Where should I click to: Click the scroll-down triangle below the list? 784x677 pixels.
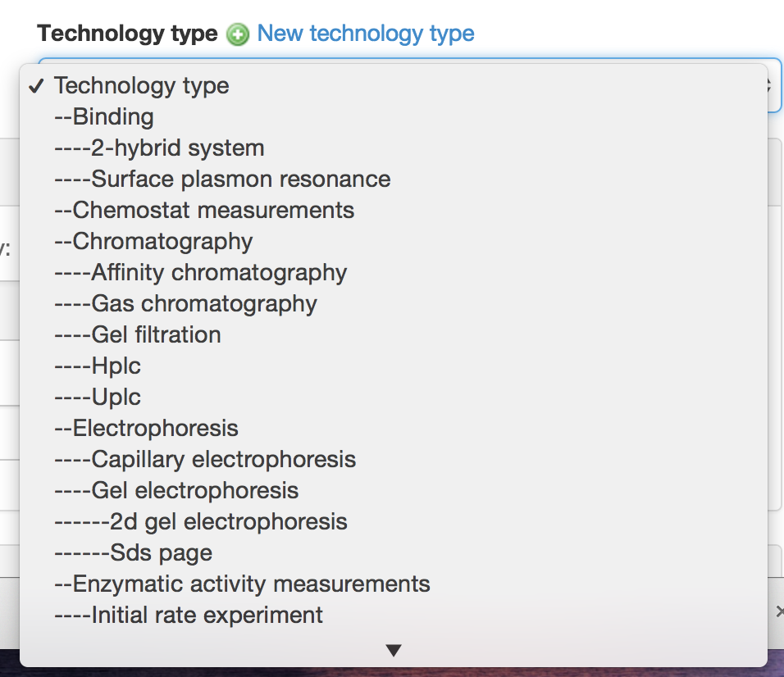tap(394, 649)
